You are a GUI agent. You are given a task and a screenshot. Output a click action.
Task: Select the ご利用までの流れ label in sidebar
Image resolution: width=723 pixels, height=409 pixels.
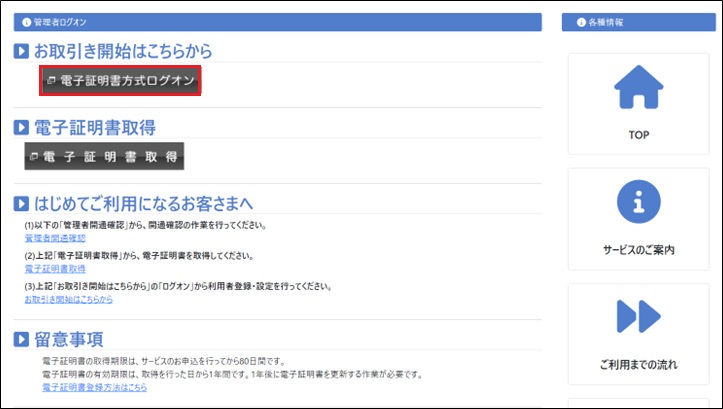tap(639, 365)
